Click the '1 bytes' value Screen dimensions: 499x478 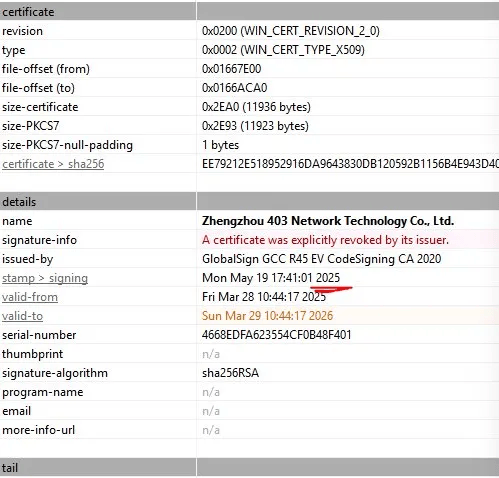pos(221,145)
